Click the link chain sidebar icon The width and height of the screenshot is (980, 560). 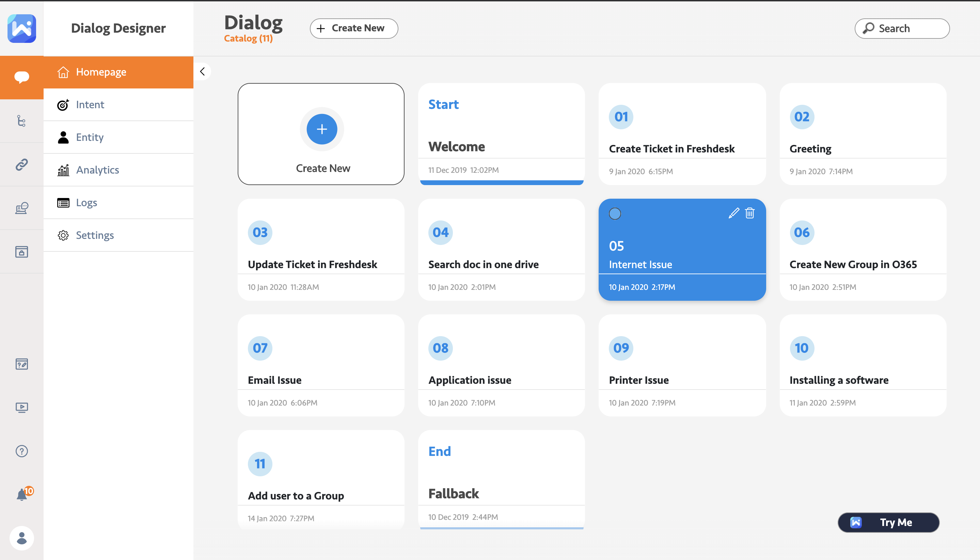tap(21, 165)
